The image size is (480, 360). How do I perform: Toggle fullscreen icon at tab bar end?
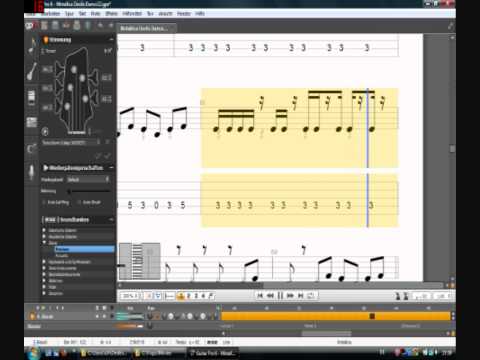coord(450,26)
